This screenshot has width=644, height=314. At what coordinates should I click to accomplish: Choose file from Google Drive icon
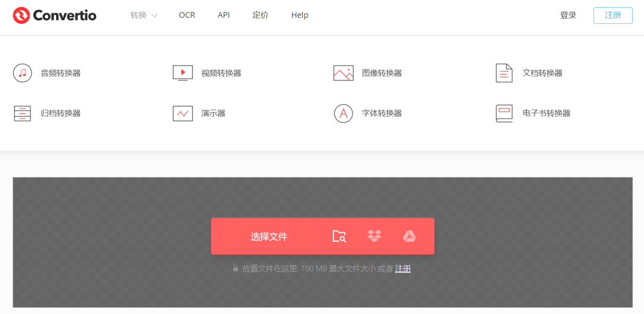(x=409, y=237)
